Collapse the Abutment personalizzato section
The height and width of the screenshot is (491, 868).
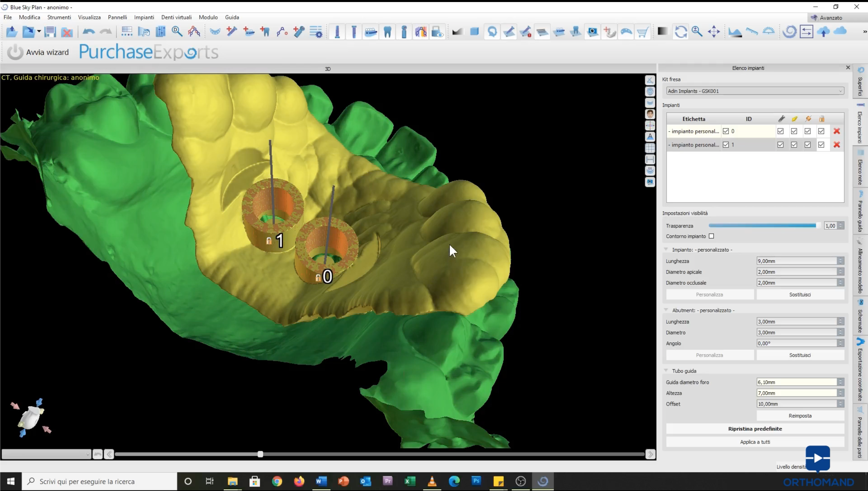pyautogui.click(x=666, y=310)
